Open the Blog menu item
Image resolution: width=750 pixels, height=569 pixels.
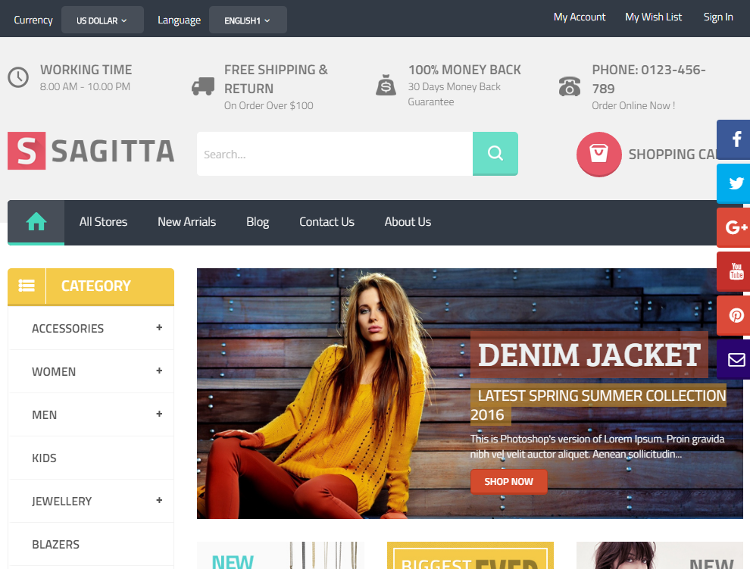coord(258,222)
